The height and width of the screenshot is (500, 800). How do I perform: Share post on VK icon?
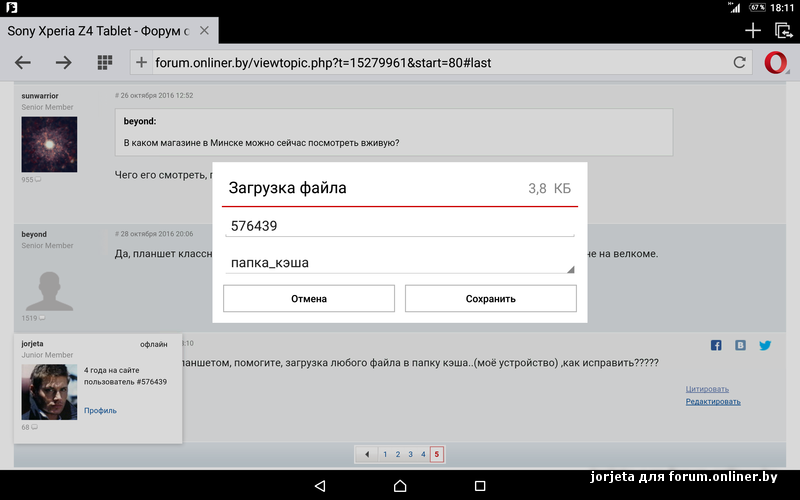pos(740,345)
